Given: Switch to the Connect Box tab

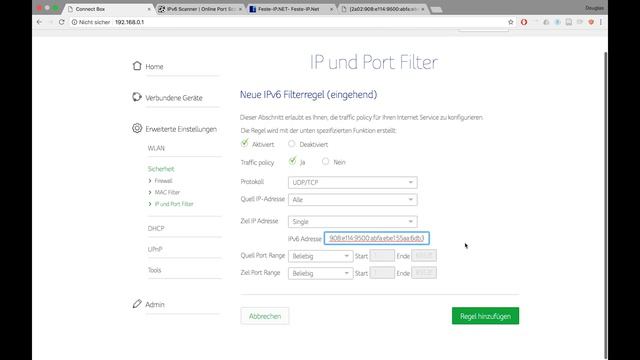Looking at the screenshot, I should 108,9.
